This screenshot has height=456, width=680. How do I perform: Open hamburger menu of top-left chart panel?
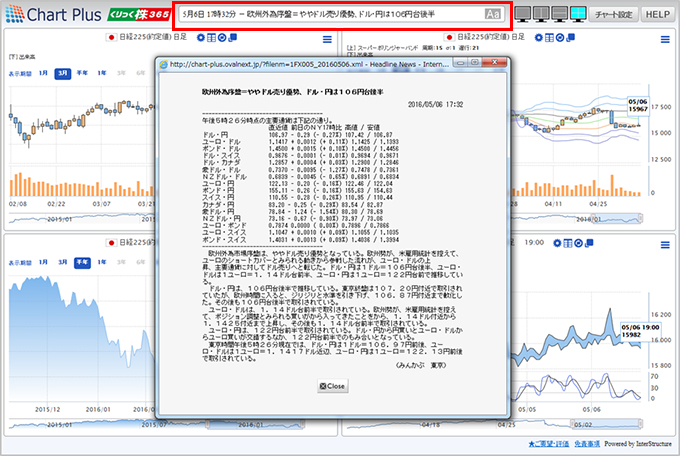(327, 39)
